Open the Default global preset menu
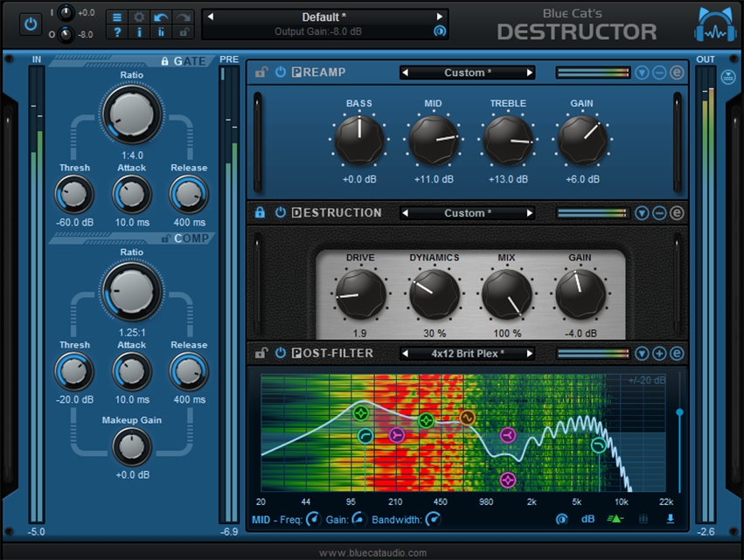 pos(323,17)
